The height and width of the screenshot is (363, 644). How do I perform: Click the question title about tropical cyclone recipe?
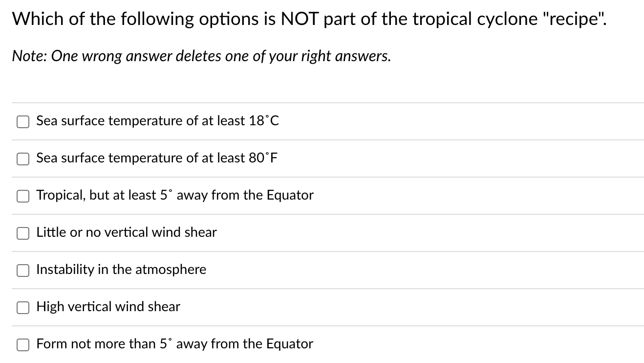(308, 19)
